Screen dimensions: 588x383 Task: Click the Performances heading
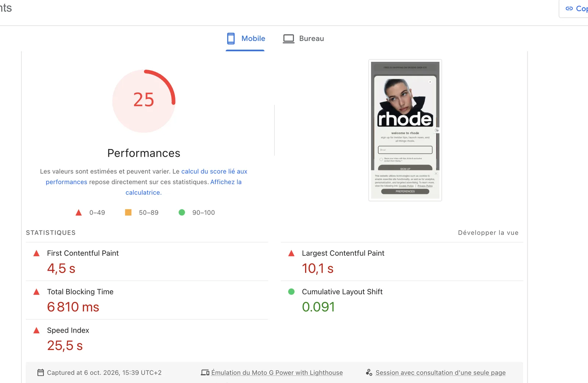click(144, 153)
